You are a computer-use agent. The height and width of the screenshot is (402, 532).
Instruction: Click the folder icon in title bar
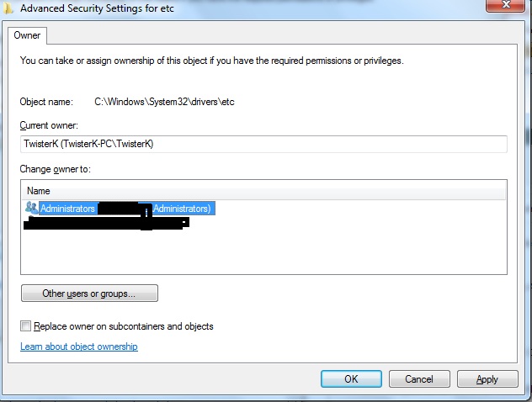click(8, 8)
